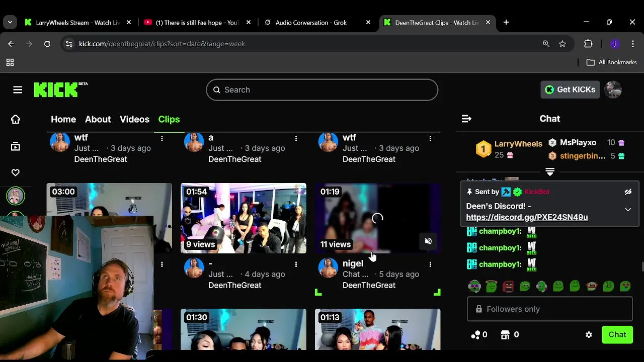Switch to the Home tab
The height and width of the screenshot is (362, 644).
63,119
